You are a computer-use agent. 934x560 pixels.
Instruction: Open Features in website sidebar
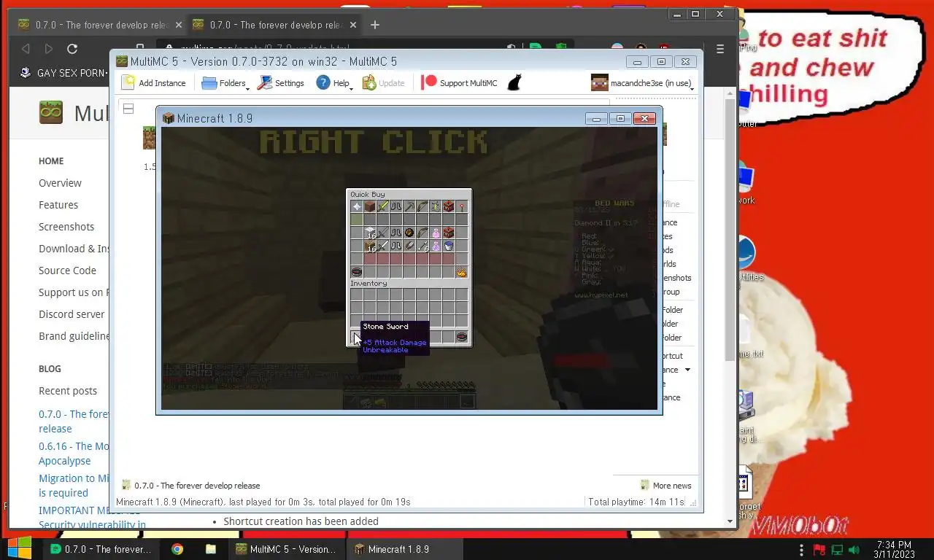point(58,205)
